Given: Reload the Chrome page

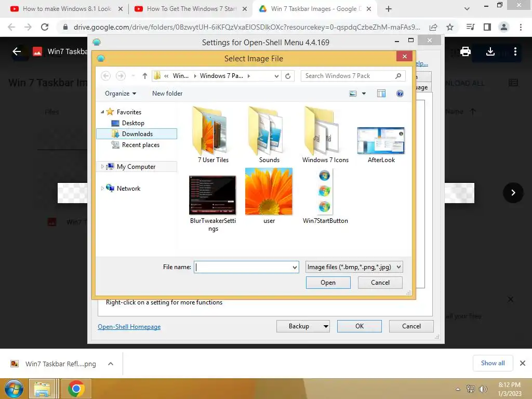Looking at the screenshot, I should pos(45,27).
